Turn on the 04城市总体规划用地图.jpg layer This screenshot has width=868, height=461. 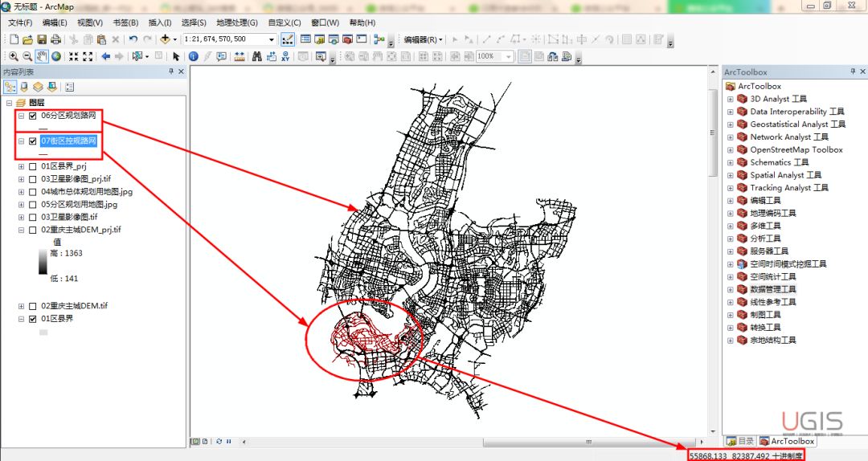(x=33, y=192)
